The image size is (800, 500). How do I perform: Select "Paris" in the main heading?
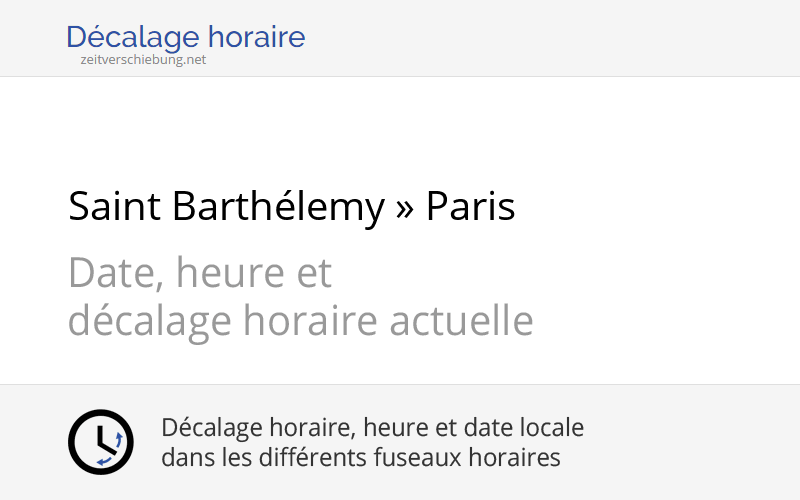coord(470,207)
